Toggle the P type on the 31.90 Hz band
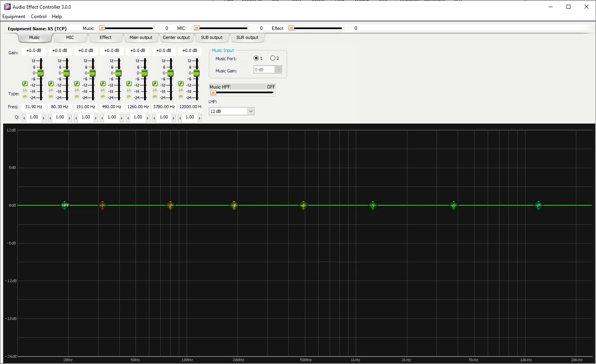This screenshot has height=364, width=596. click(25, 84)
